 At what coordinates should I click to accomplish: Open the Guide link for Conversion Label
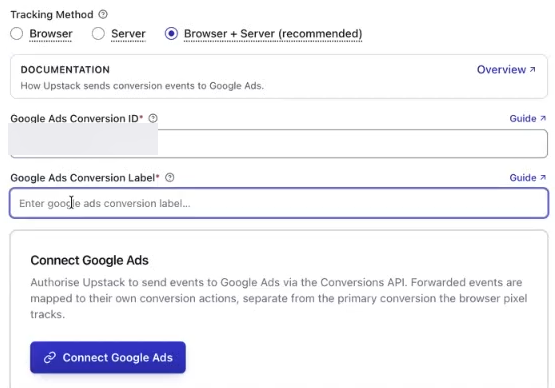528,178
